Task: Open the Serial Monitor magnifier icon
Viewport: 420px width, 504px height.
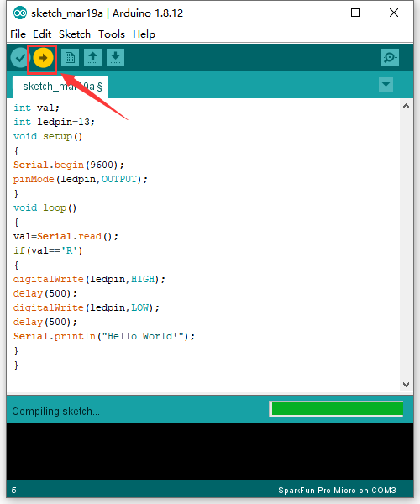Action: click(x=390, y=57)
